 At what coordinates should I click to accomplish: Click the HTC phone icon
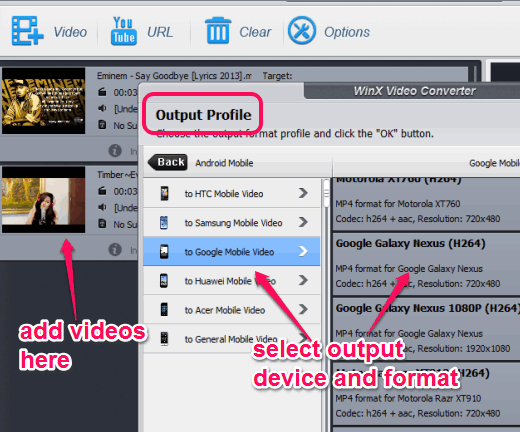tap(164, 193)
